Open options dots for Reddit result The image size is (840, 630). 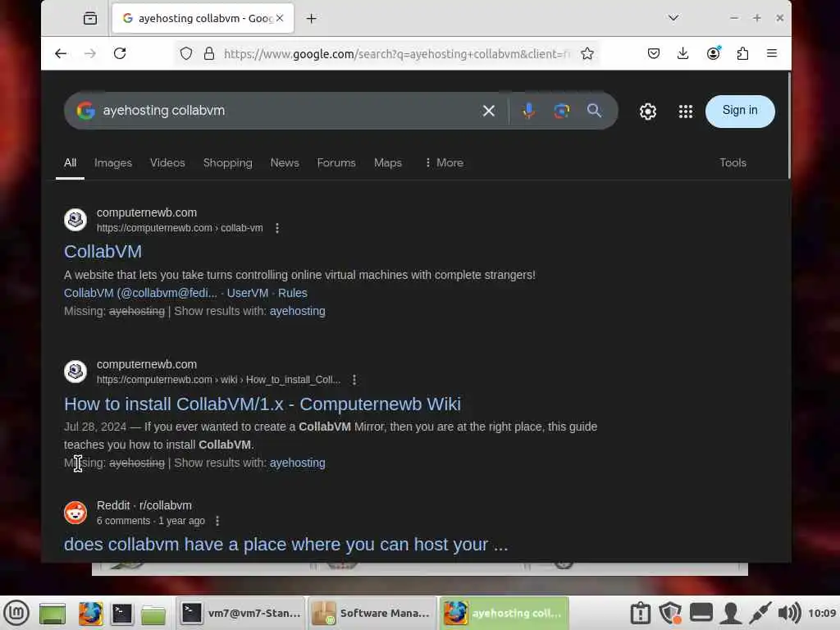click(217, 521)
